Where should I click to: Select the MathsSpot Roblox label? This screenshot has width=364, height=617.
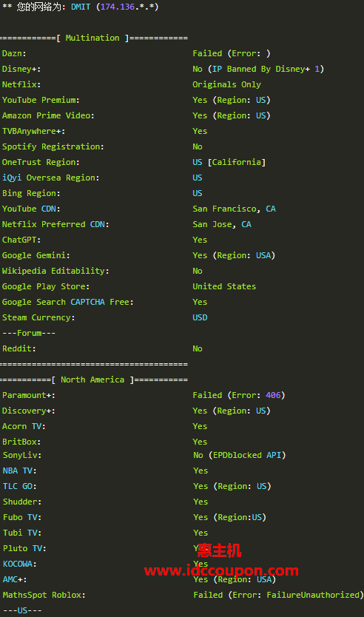click(44, 595)
